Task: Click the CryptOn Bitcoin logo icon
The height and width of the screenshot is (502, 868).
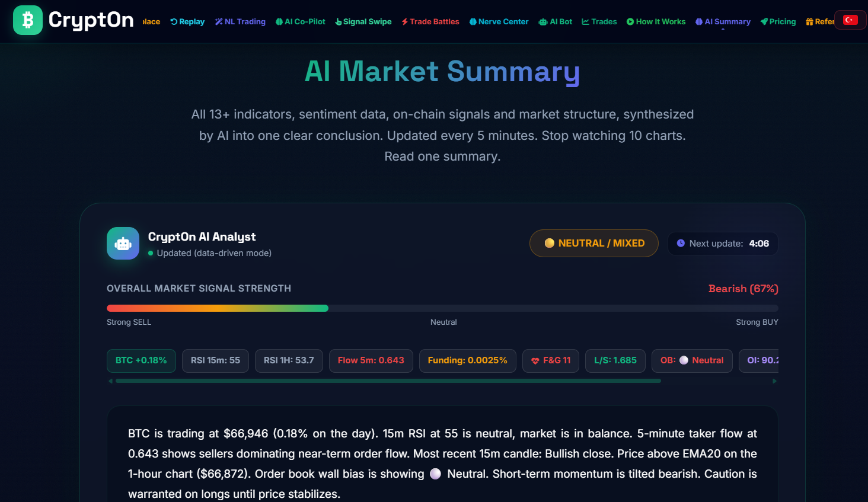Action: tap(28, 20)
